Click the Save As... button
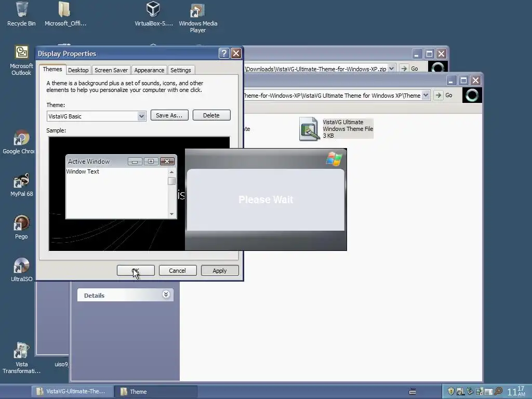532x399 pixels. [169, 115]
